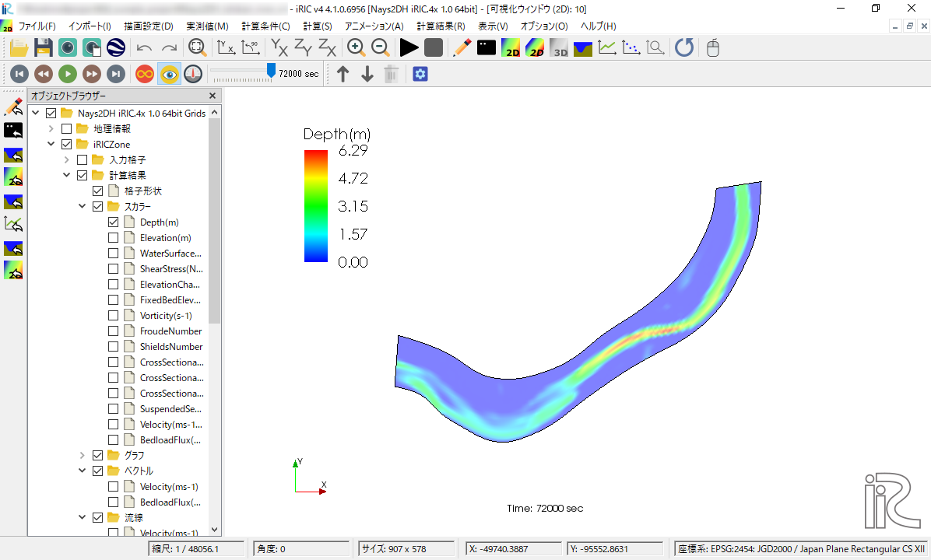Toggle Depth(m) scalar checkbox

[x=114, y=222]
